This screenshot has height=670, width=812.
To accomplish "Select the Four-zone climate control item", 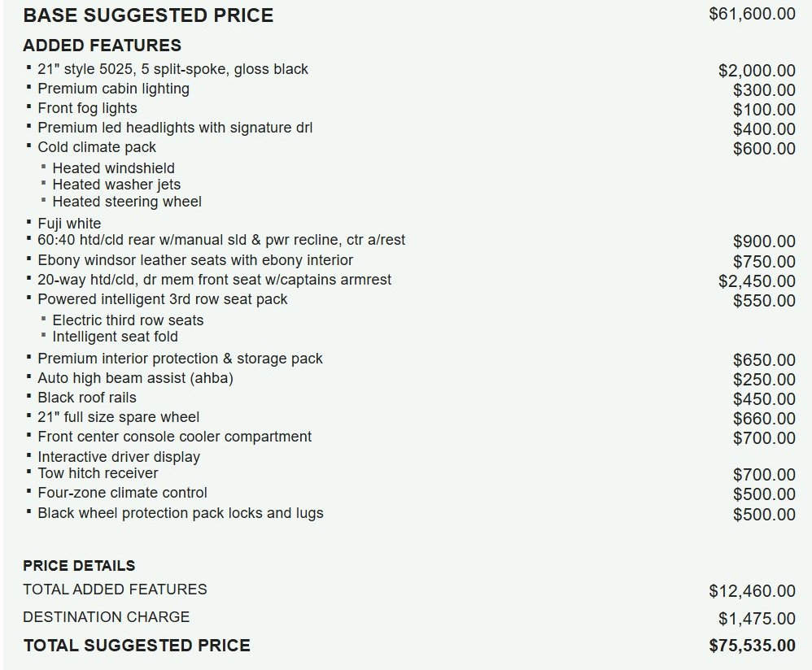I will (x=122, y=493).
